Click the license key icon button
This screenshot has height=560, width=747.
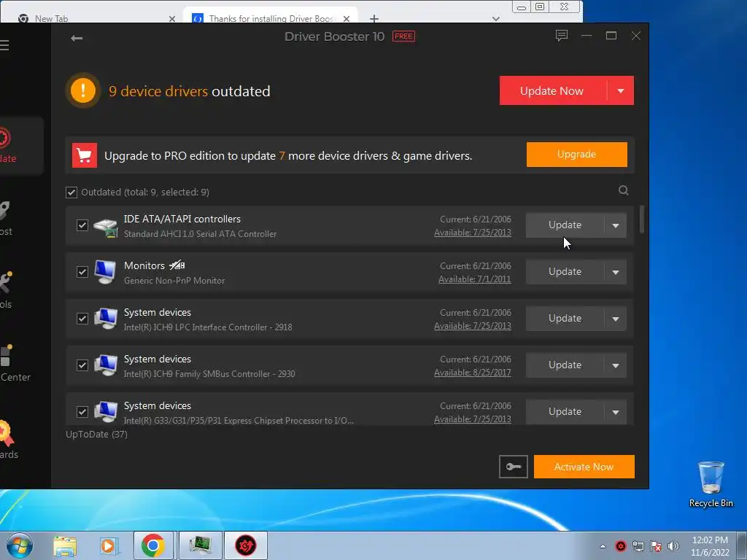(513, 467)
